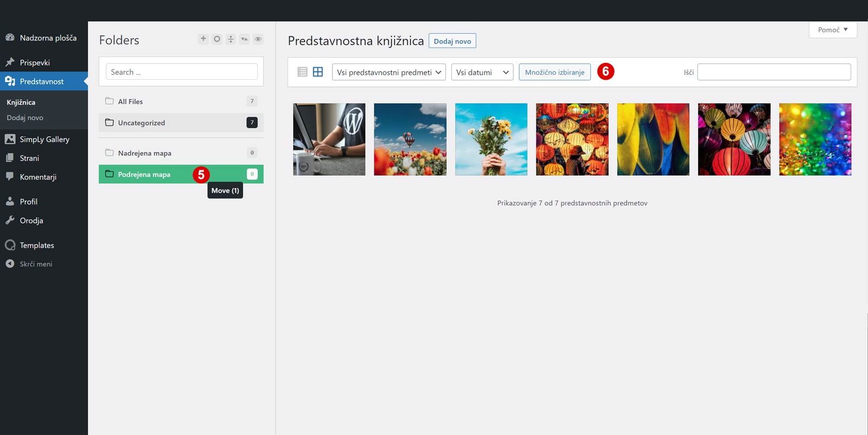The image size is (868, 435).
Task: Select the dark background lanterns thumbnail
Action: [x=734, y=139]
